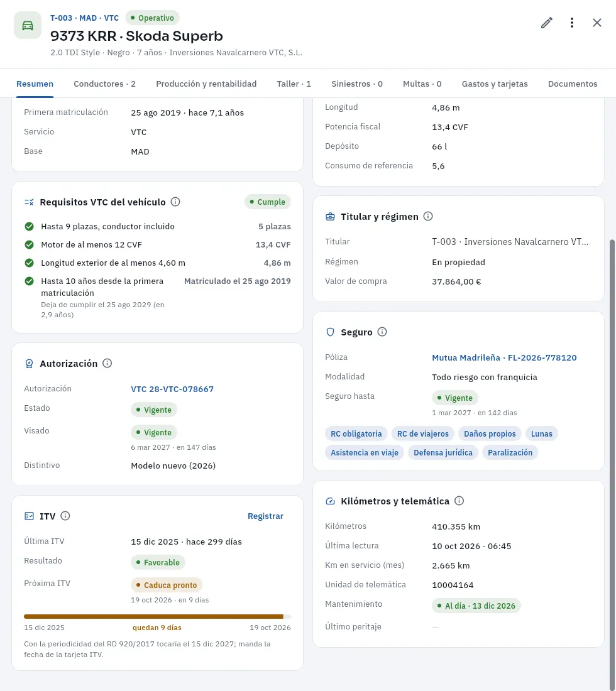Show info for Requisitos VTC del vehículo
The width and height of the screenshot is (616, 691).
[x=175, y=202]
